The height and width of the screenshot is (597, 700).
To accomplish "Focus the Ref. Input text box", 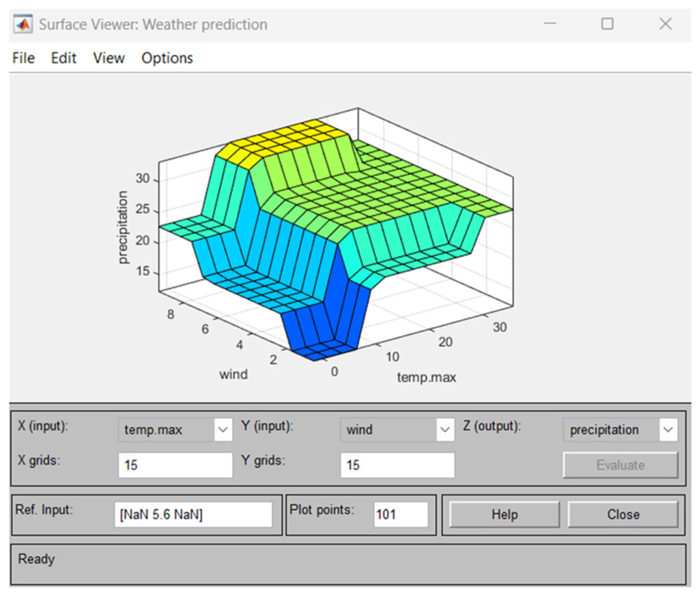I will point(193,514).
